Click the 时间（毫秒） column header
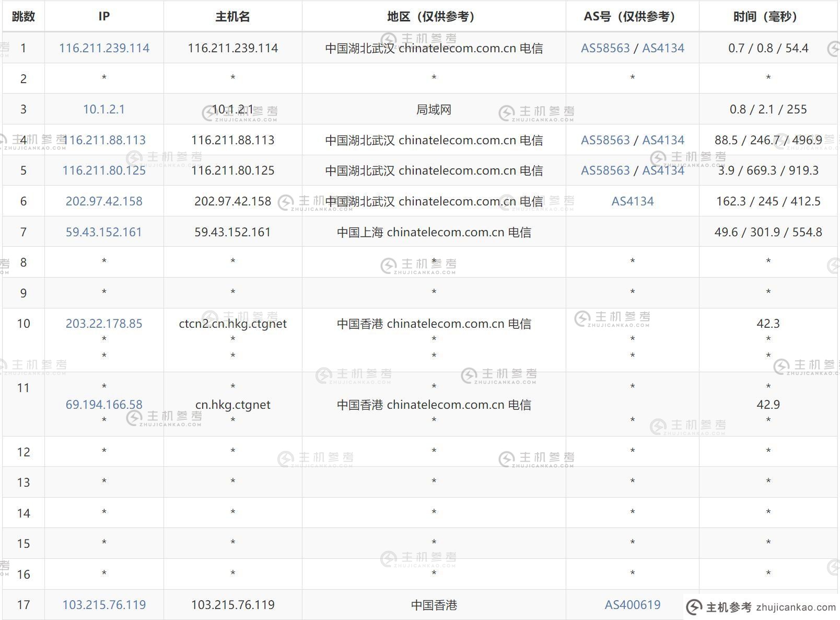840x620 pixels. coord(768,17)
